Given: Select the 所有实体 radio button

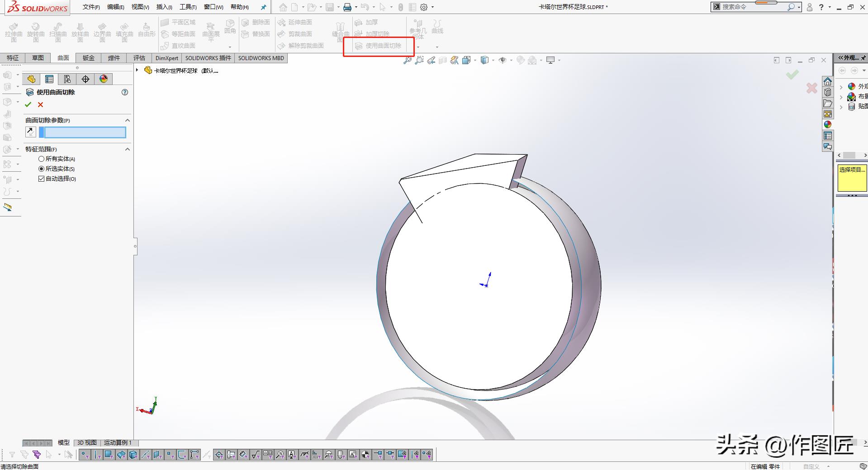Looking at the screenshot, I should click(x=42, y=159).
